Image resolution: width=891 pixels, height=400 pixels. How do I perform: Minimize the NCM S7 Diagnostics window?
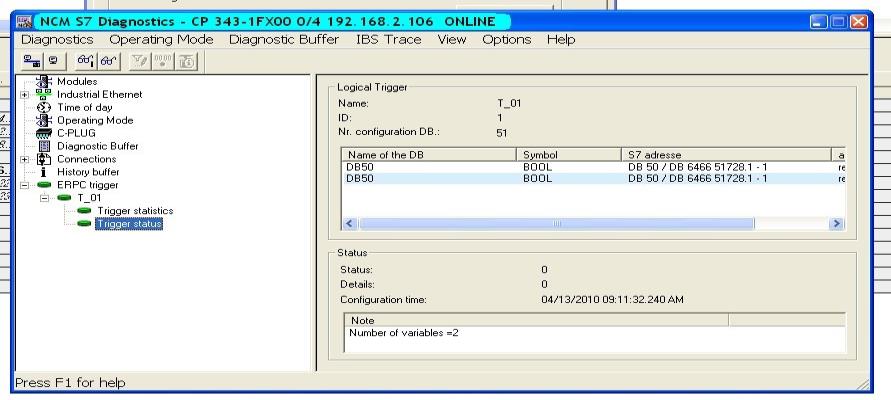click(x=819, y=22)
